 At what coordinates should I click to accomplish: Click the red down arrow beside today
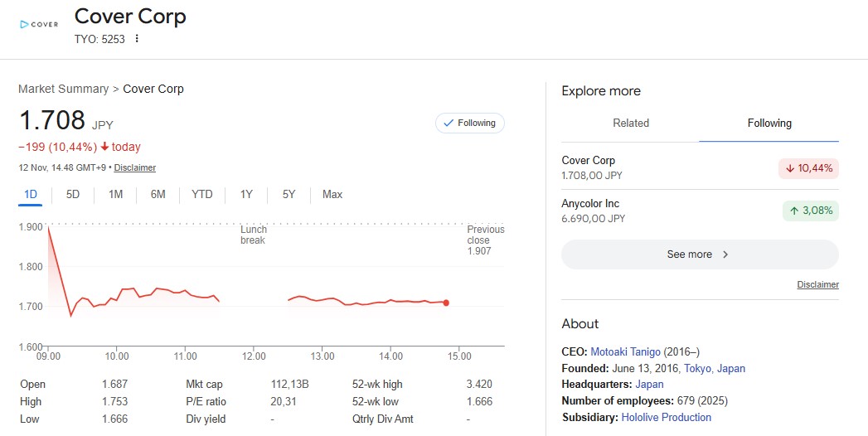tap(105, 147)
